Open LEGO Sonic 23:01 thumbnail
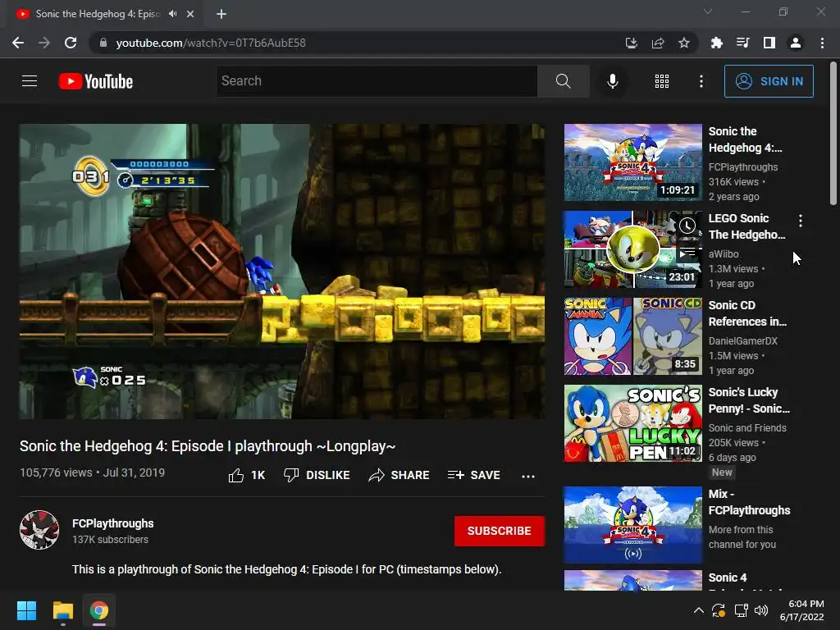 (632, 249)
